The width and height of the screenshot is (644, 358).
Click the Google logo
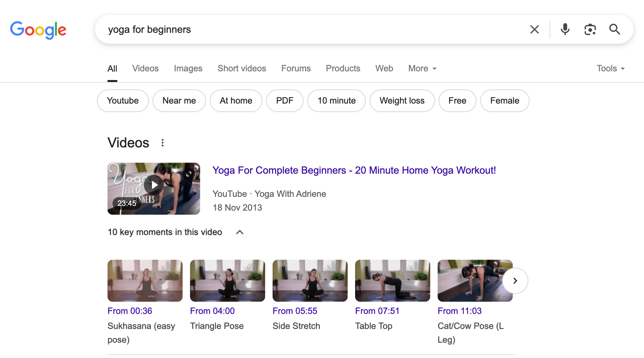38,30
